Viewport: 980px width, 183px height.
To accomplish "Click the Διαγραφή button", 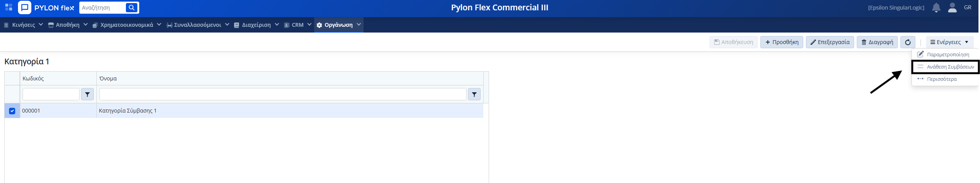I will point(877,42).
